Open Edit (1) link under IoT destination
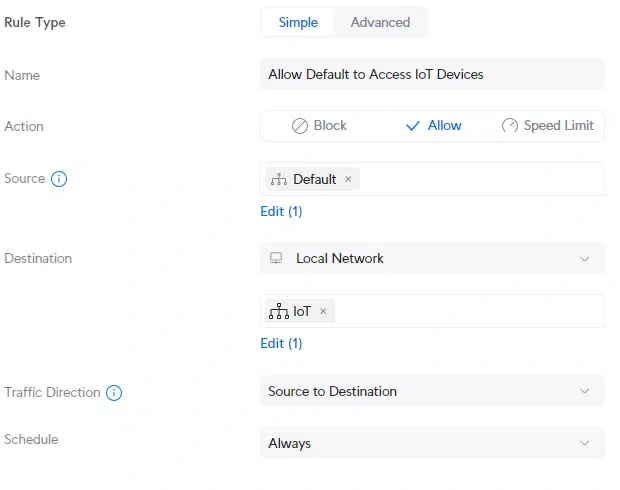Image resolution: width=620 pixels, height=490 pixels. (x=281, y=343)
